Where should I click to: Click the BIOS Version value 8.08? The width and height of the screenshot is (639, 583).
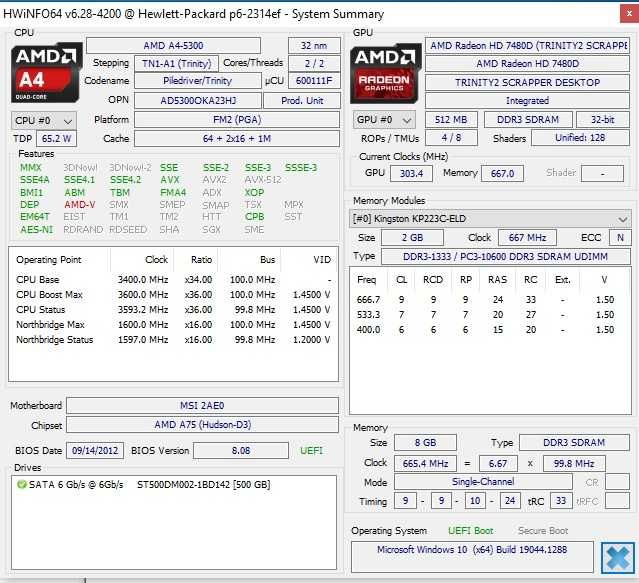pyautogui.click(x=241, y=451)
